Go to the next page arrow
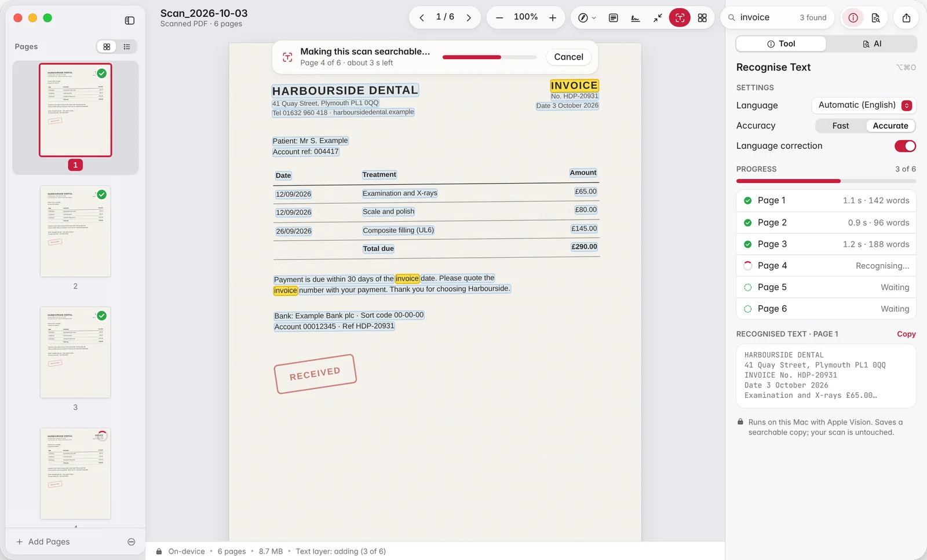This screenshot has width=927, height=560. coord(469,17)
